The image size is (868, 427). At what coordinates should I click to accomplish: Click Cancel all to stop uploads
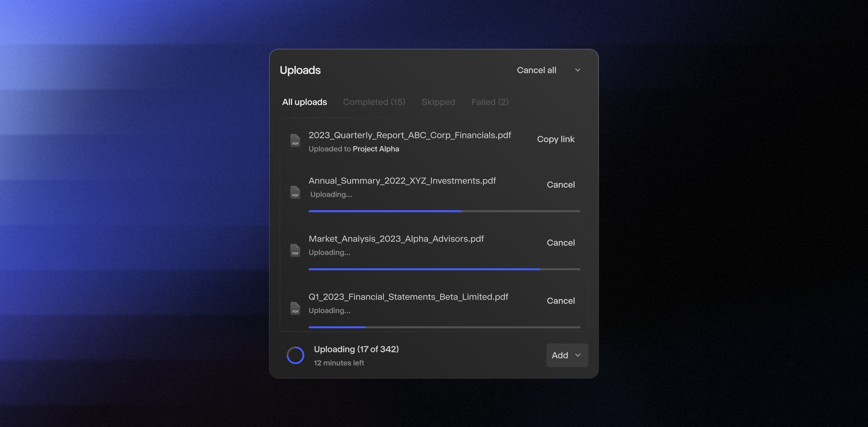coord(537,70)
